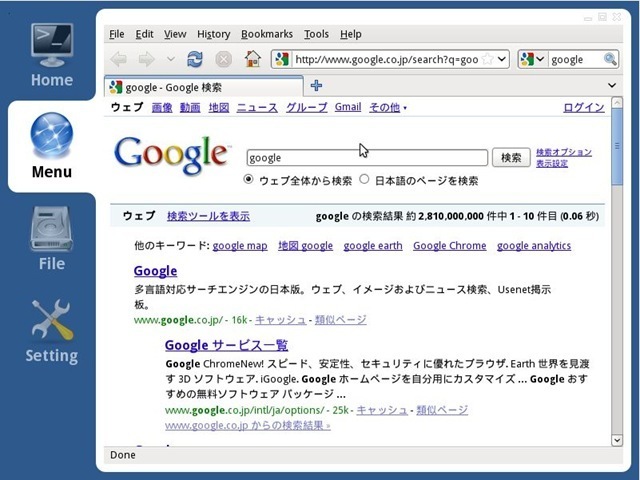
Task: Open the 画像 images link
Action: [x=162, y=108]
